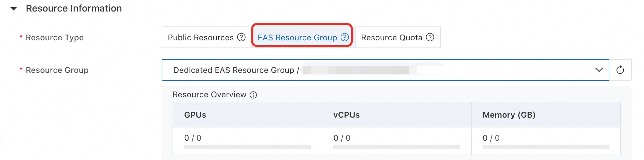644x160 pixels.
Task: Open the EAS Resource Group help tooltip icon
Action: 345,37
